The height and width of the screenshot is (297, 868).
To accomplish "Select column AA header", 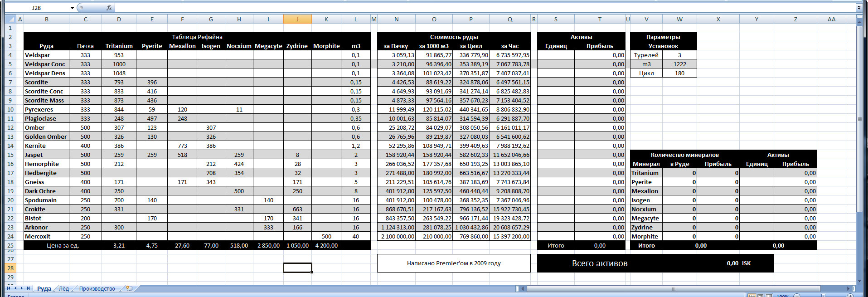I will [831, 19].
